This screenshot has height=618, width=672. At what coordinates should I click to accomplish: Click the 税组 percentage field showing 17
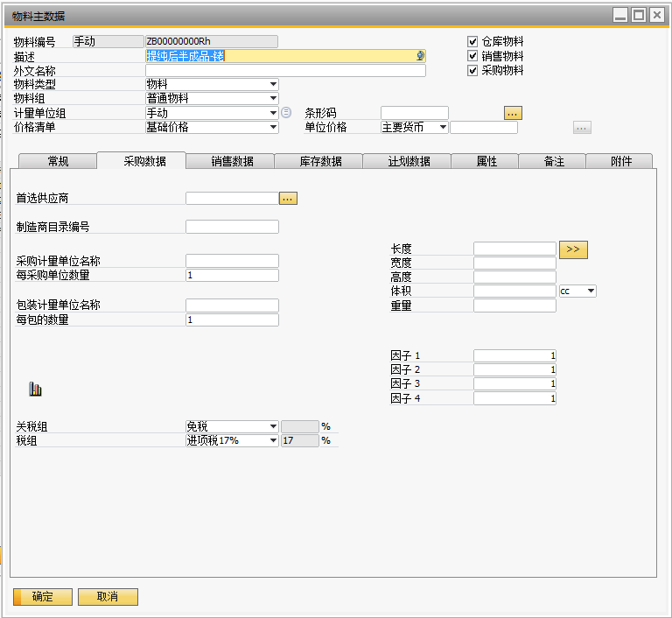(300, 441)
